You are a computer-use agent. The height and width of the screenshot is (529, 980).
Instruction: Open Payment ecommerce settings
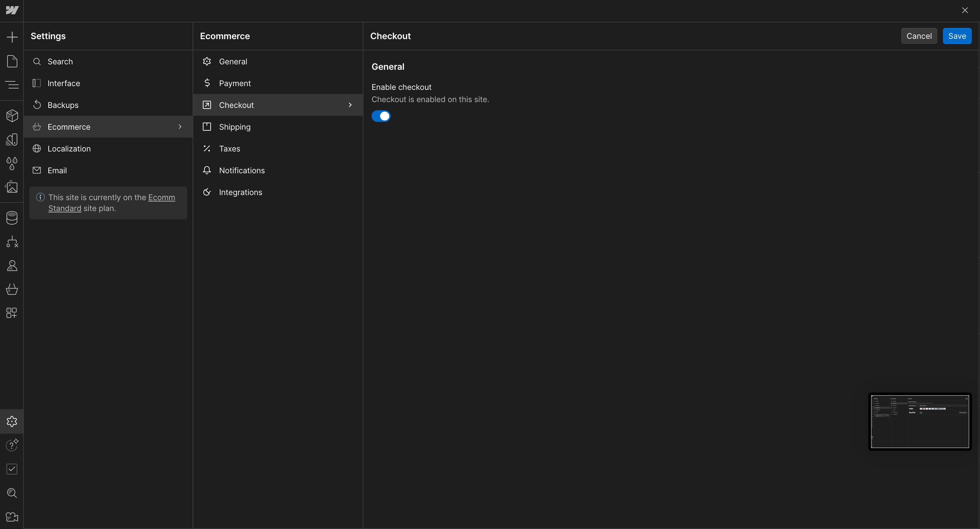pyautogui.click(x=235, y=83)
